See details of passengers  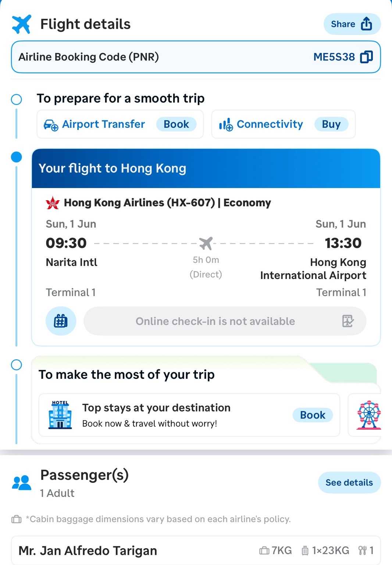coord(349,482)
